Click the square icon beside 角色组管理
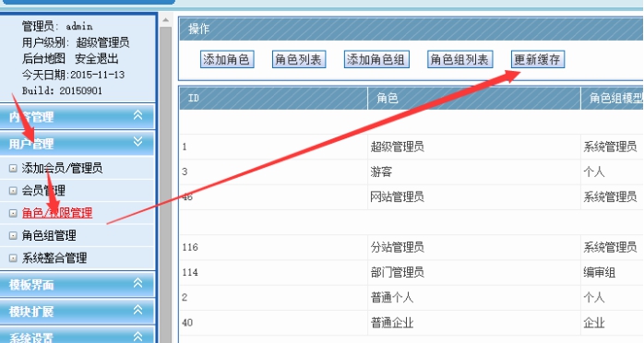 coord(13,235)
